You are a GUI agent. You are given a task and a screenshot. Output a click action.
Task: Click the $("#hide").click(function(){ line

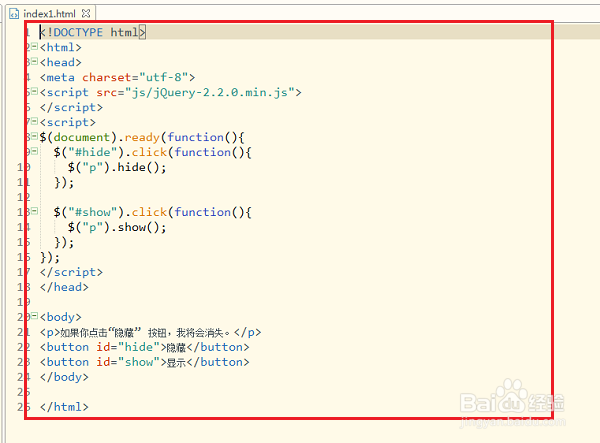click(152, 152)
